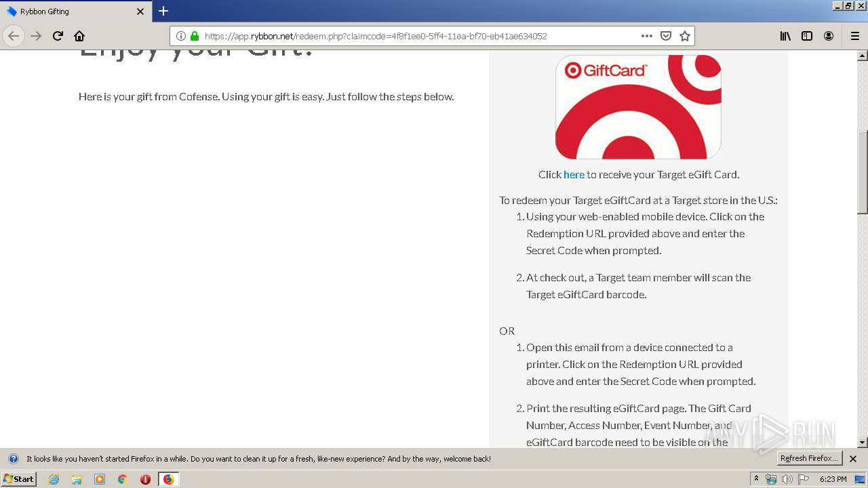Image resolution: width=868 pixels, height=488 pixels.
Task: Click the text 'Here is your gift from Cofense'
Action: pos(149,97)
